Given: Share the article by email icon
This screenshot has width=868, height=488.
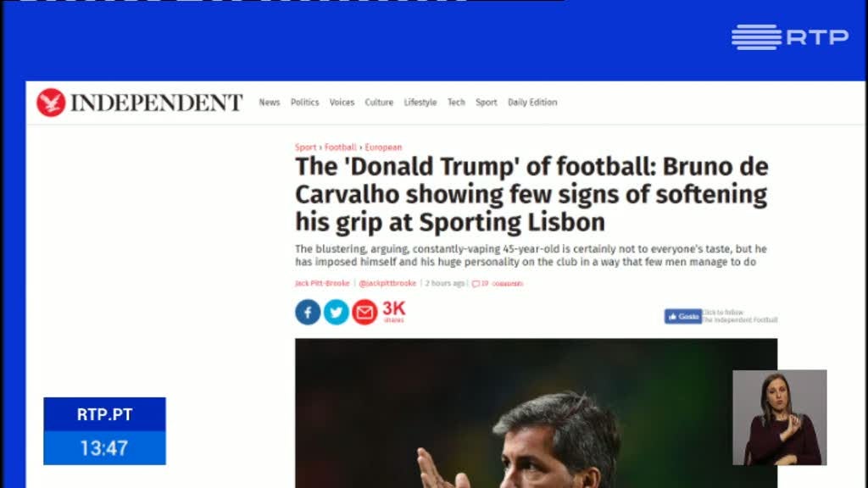Looking at the screenshot, I should pyautogui.click(x=364, y=312).
